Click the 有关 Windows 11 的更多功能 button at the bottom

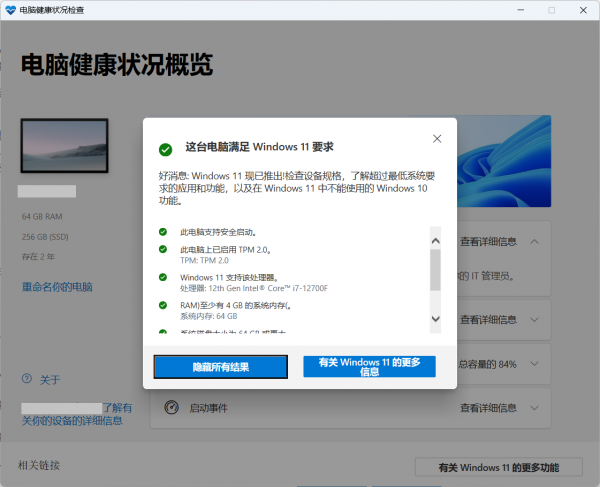pyautogui.click(x=499, y=467)
